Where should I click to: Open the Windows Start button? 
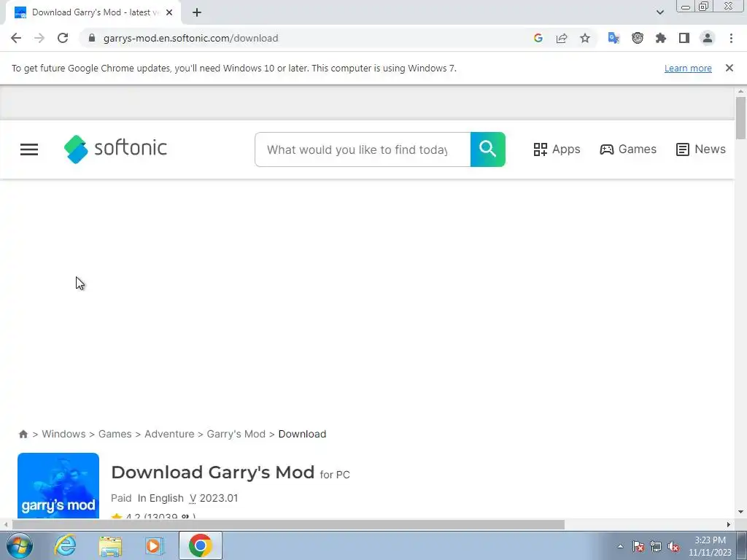(x=20, y=545)
